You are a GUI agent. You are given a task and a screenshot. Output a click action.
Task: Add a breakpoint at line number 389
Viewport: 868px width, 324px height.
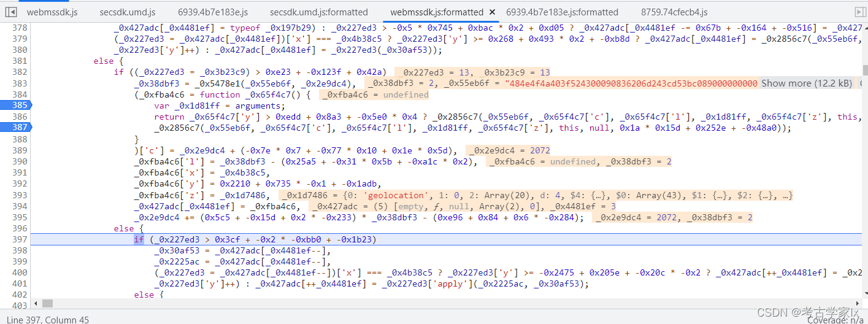click(x=20, y=150)
